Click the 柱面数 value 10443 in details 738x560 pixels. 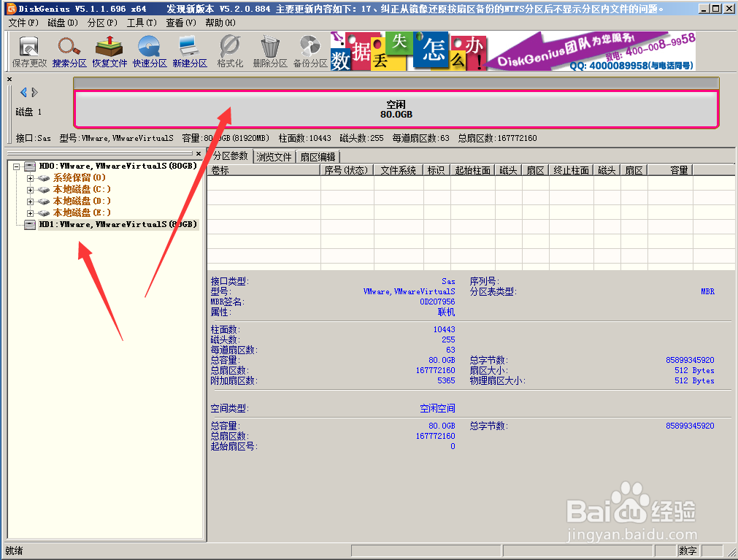click(x=445, y=329)
